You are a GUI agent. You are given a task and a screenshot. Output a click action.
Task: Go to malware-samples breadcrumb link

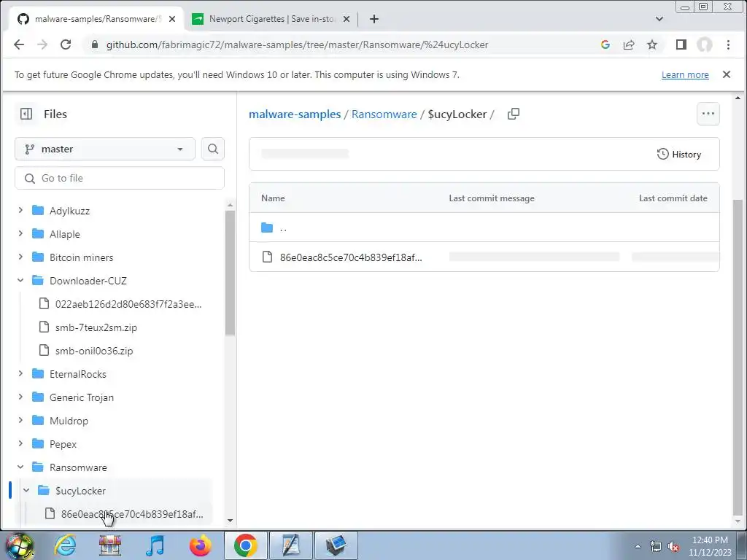295,114
